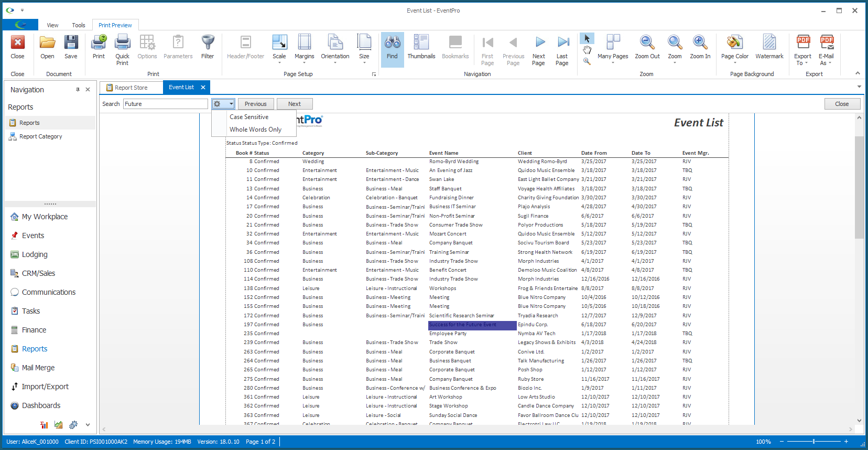Image resolution: width=868 pixels, height=450 pixels.
Task: Expand E-Mail As dropdown arrow
Action: coord(830,63)
